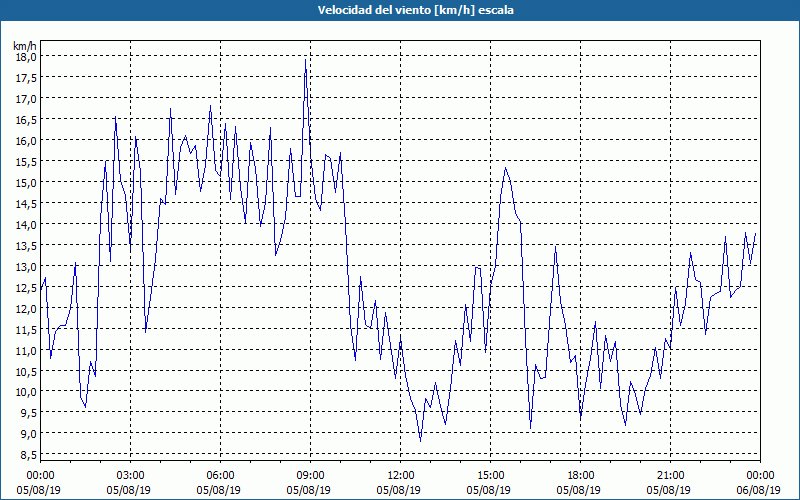Select the 14,0 y-axis value
800x500 pixels.
pos(26,224)
